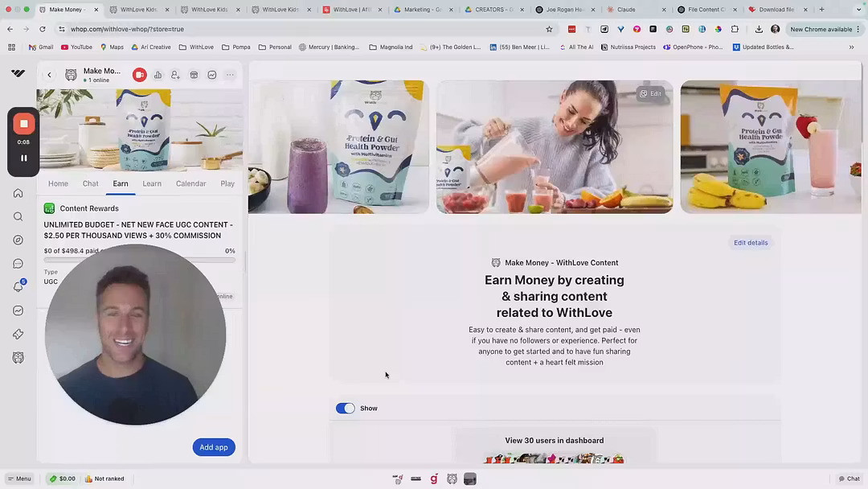868x489 pixels.
Task: Click the payout progress bar
Action: coord(139,261)
